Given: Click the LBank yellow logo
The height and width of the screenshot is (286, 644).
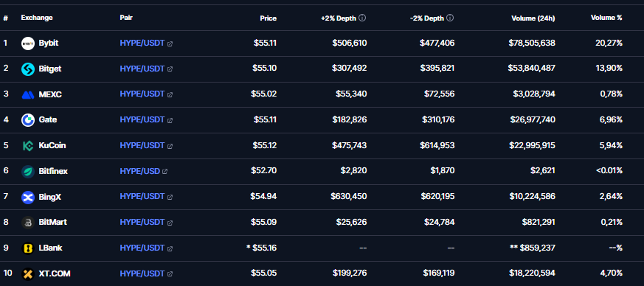Looking at the screenshot, I should click(x=28, y=248).
